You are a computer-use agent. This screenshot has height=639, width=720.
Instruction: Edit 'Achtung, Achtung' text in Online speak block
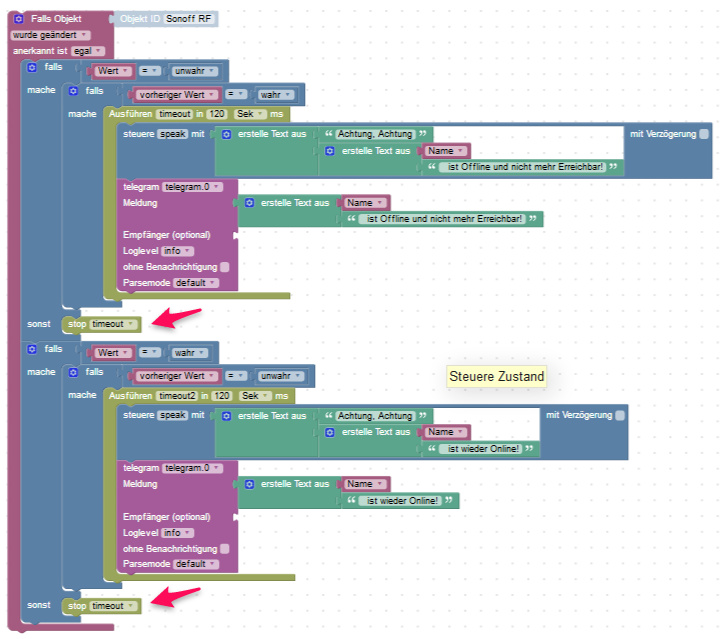pos(375,416)
